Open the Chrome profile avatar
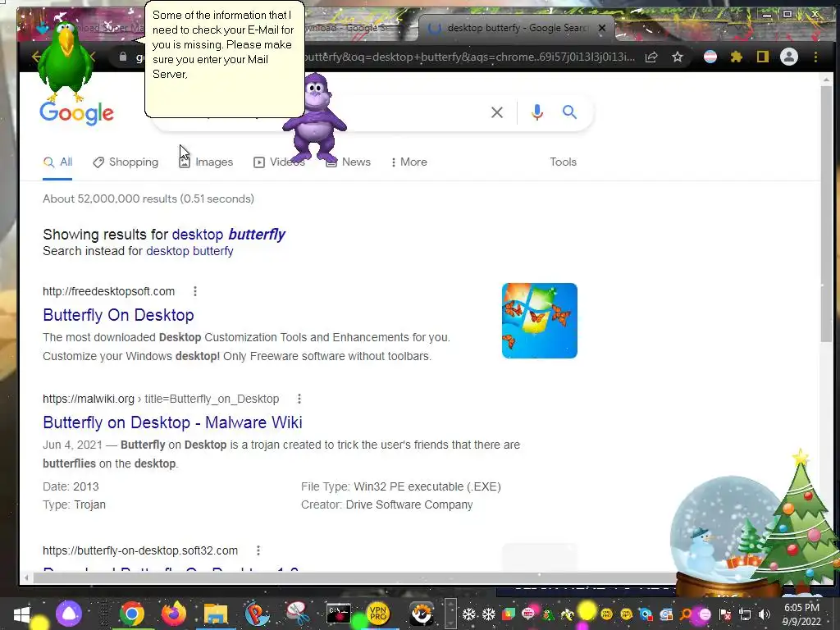Image resolution: width=840 pixels, height=630 pixels. [788, 57]
